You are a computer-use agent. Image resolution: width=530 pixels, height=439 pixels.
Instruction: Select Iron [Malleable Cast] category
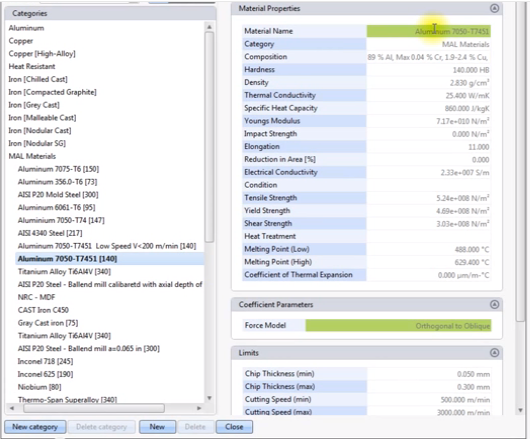coord(42,118)
